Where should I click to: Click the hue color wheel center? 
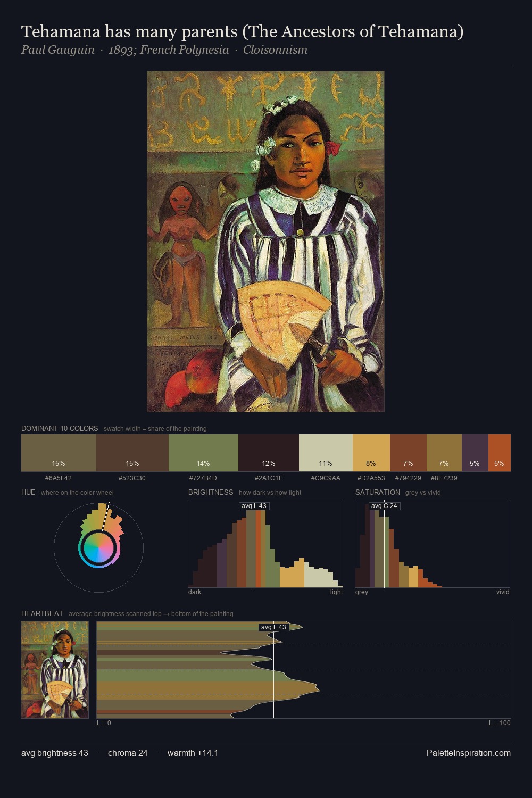pos(98,547)
